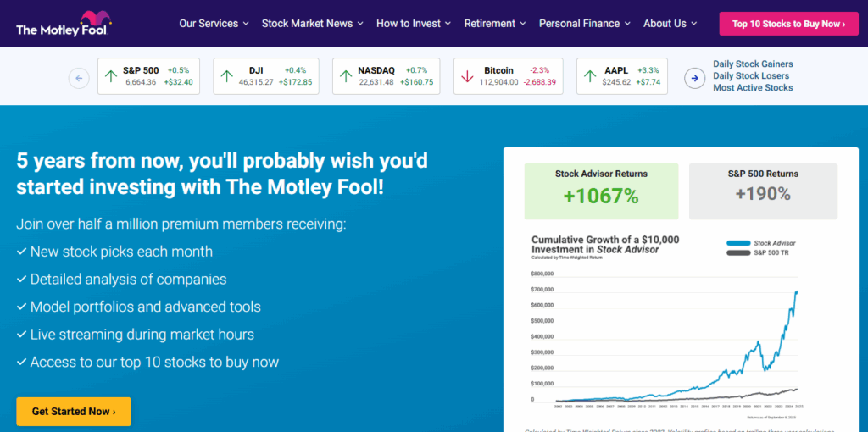Open the Retirement menu item
The height and width of the screenshot is (432, 868).
click(x=494, y=24)
